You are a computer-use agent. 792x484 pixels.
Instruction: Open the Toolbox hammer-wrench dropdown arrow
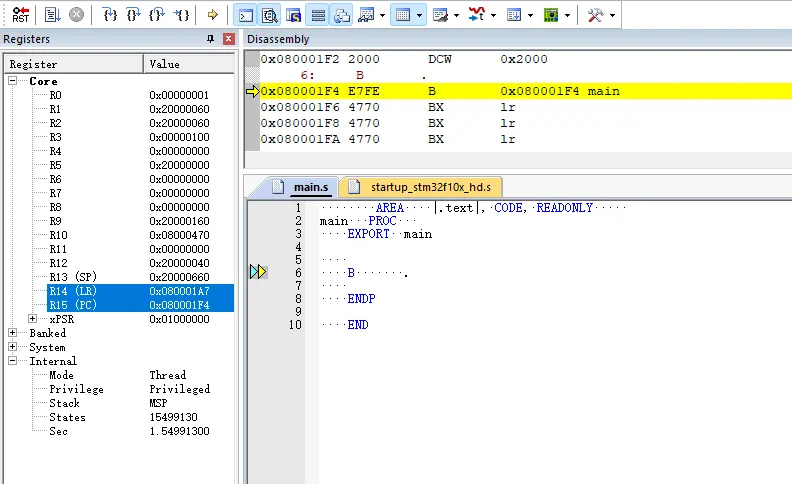click(613, 15)
